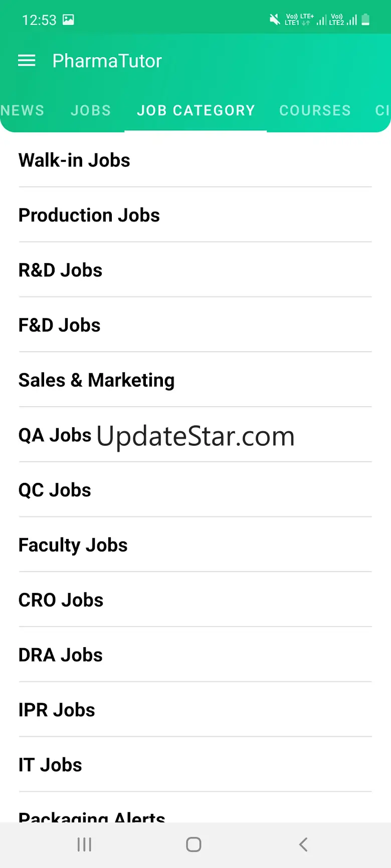Select R&D Jobs from the list

[195, 270]
